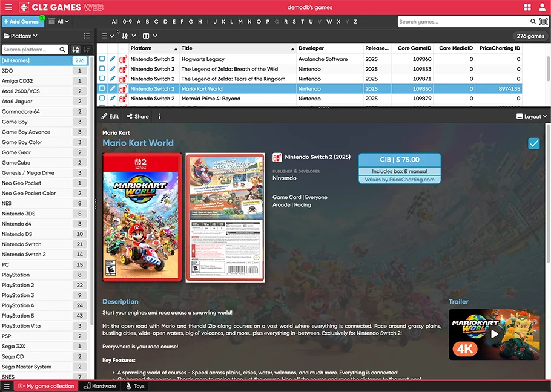The height and width of the screenshot is (392, 551).
Task: Filter games by letter M
Action: tap(240, 22)
